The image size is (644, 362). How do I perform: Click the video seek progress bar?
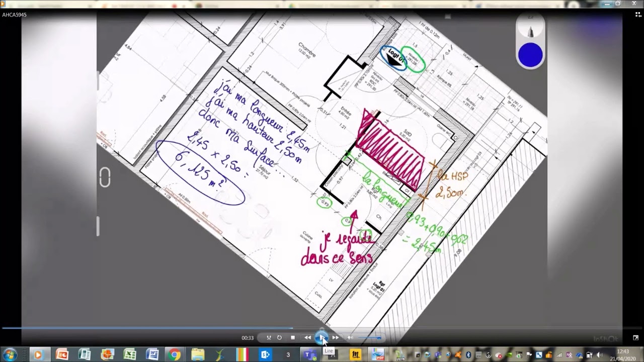pos(322,328)
